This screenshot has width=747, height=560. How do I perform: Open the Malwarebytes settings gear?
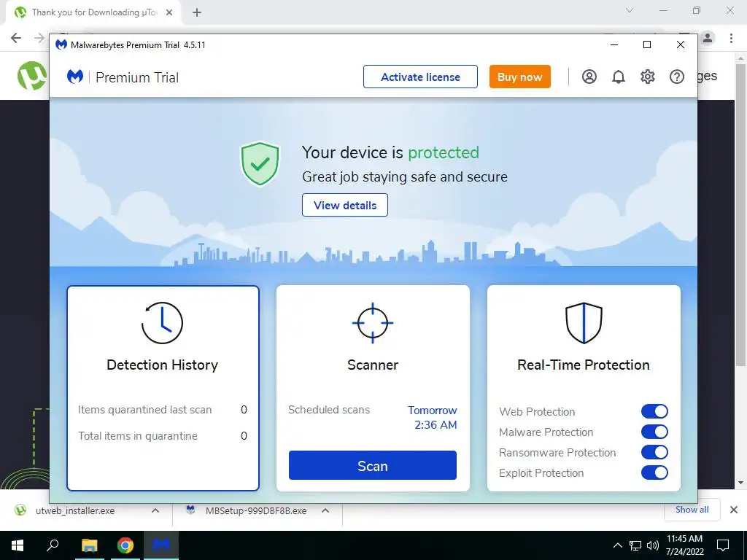pyautogui.click(x=648, y=77)
